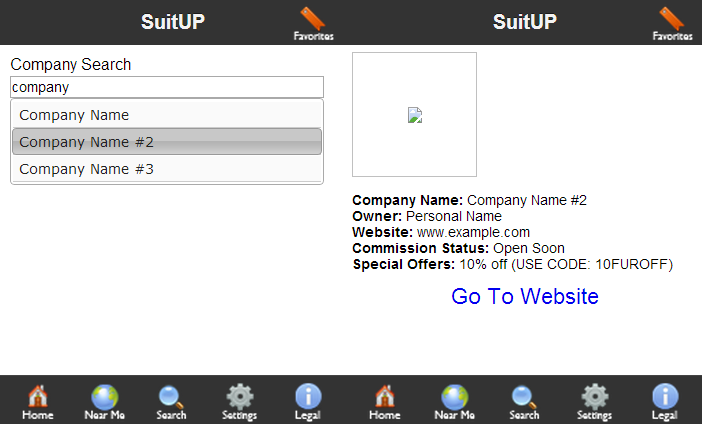Click the company name value in the details
This screenshot has width=702, height=424.
pyautogui.click(x=527, y=200)
